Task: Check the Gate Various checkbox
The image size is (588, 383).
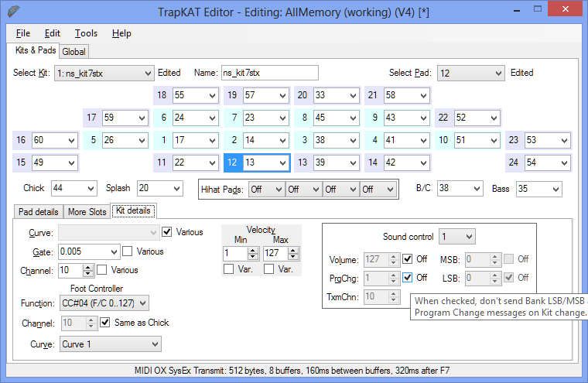Action: pyautogui.click(x=128, y=251)
